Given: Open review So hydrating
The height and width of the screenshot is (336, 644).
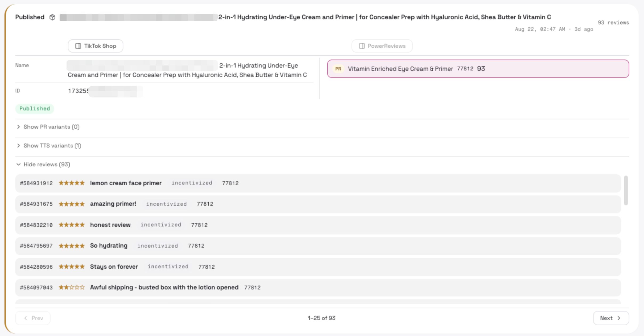Looking at the screenshot, I should coord(318,246).
